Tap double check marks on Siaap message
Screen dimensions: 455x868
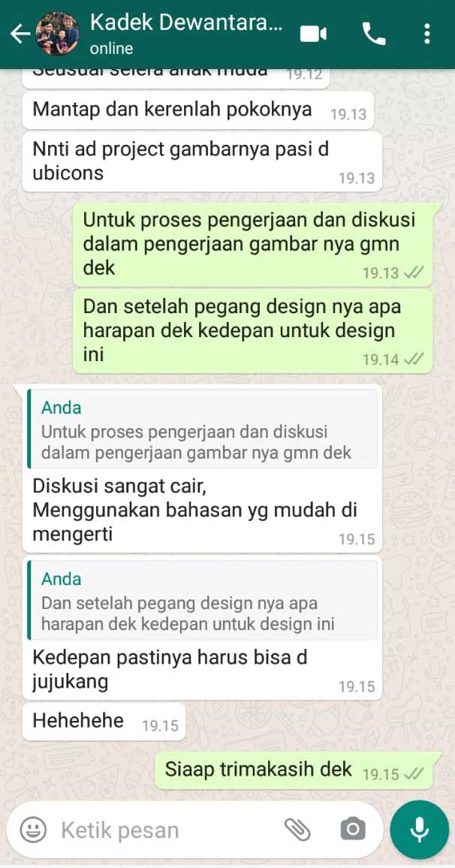pyautogui.click(x=414, y=774)
